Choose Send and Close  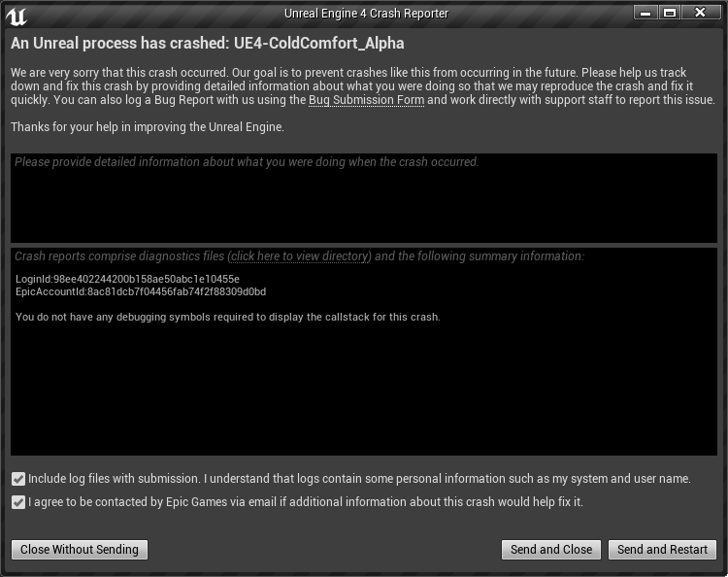pos(551,550)
